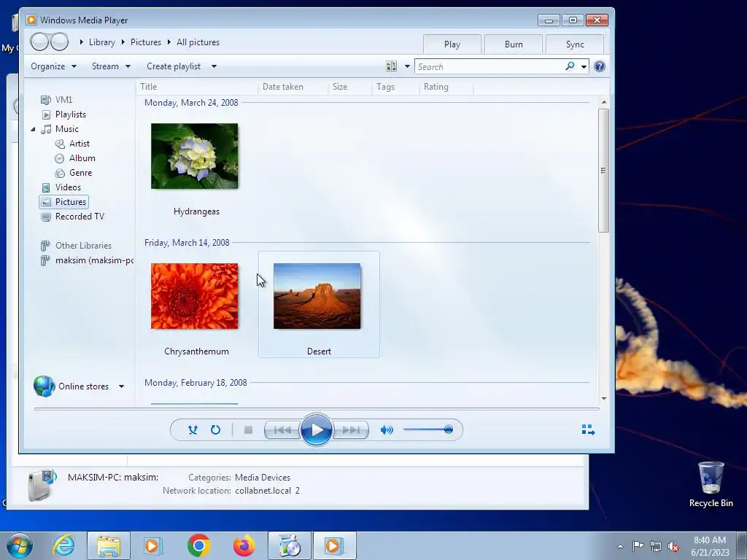Open the Windows Start button

tap(20, 545)
